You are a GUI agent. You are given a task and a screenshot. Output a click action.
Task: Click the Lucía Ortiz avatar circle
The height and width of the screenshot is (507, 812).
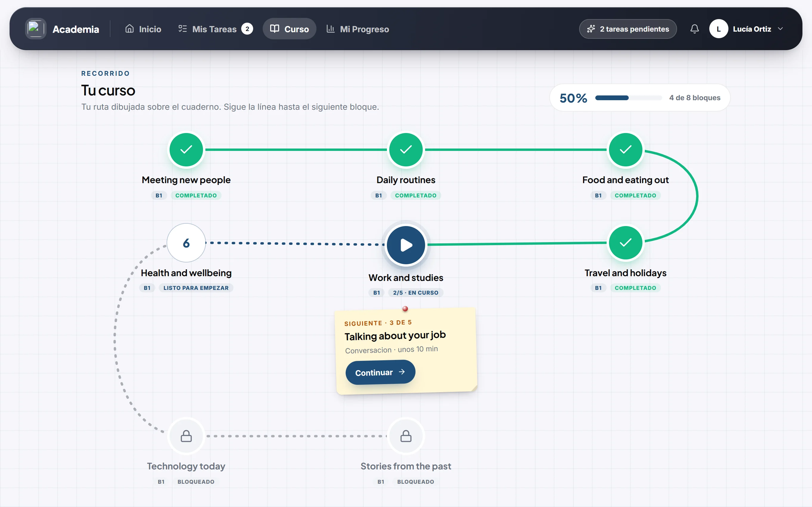coord(718,29)
